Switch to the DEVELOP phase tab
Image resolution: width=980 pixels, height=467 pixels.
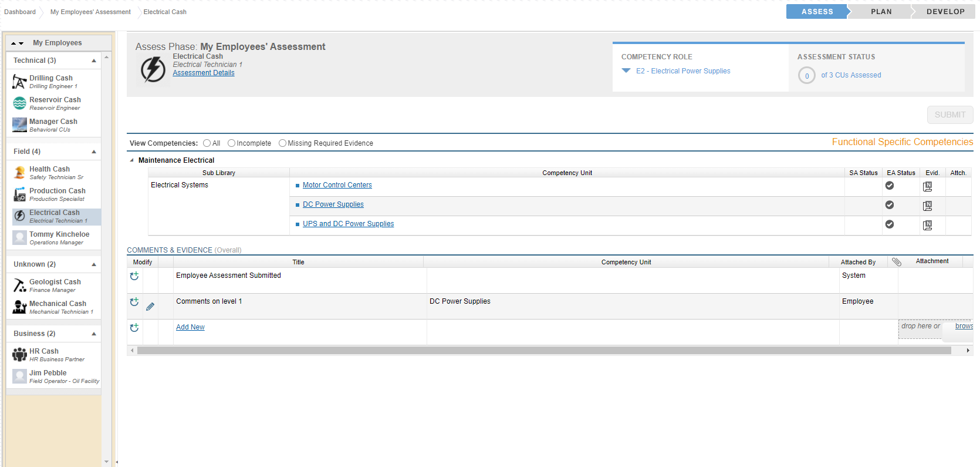point(945,12)
